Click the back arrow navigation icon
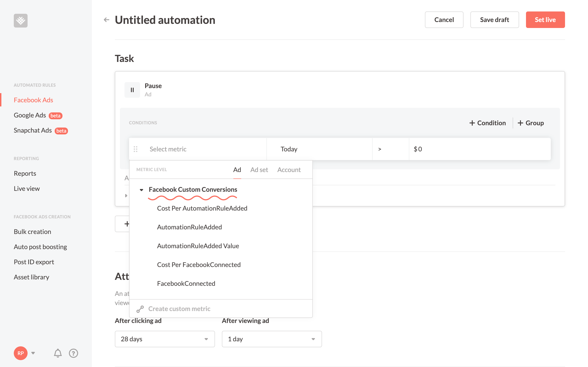Image resolution: width=588 pixels, height=367 pixels. tap(107, 20)
